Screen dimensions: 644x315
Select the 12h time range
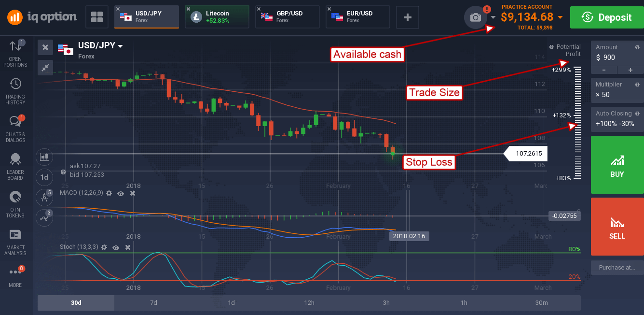[309, 303]
